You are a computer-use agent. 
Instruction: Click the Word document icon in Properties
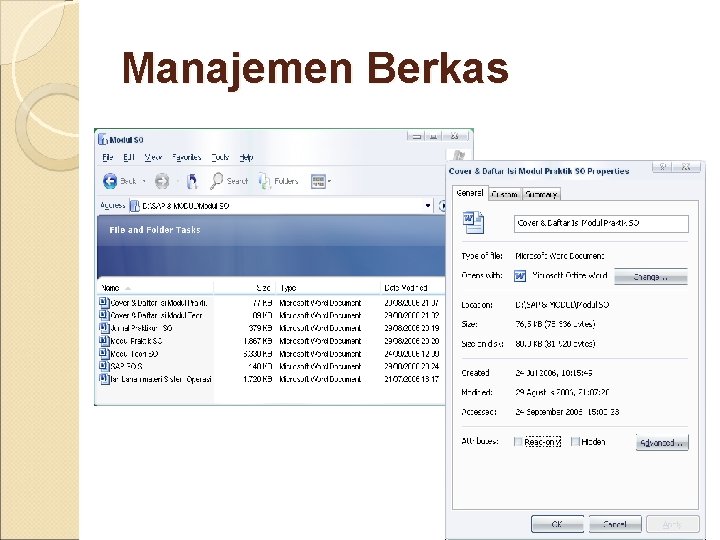473,223
